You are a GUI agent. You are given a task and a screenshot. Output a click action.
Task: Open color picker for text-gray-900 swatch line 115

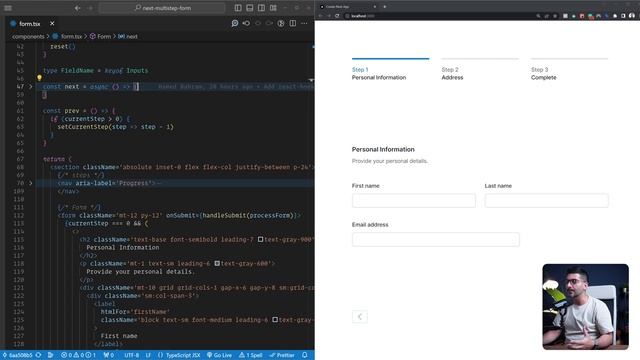tap(260, 239)
